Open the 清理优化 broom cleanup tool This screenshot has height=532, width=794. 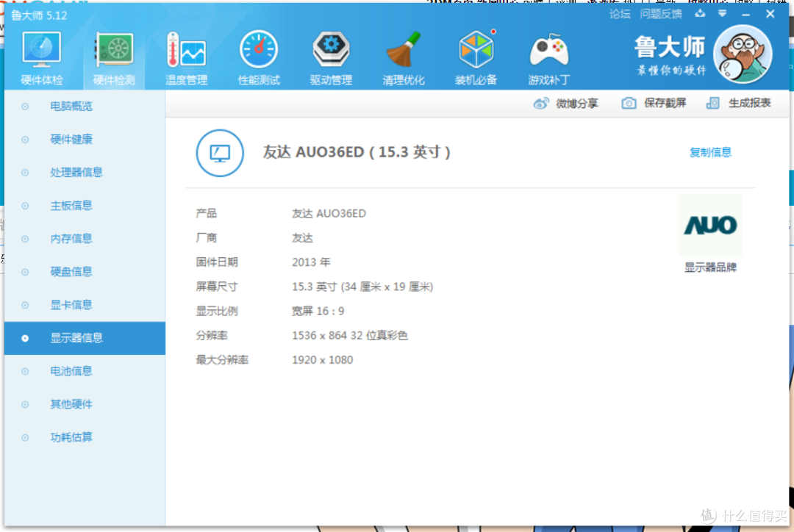click(x=404, y=55)
